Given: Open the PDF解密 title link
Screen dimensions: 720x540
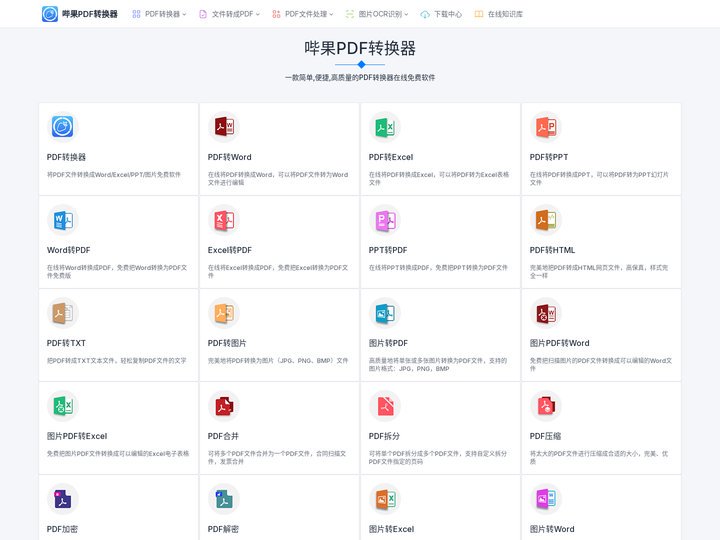Looking at the screenshot, I should [223, 529].
